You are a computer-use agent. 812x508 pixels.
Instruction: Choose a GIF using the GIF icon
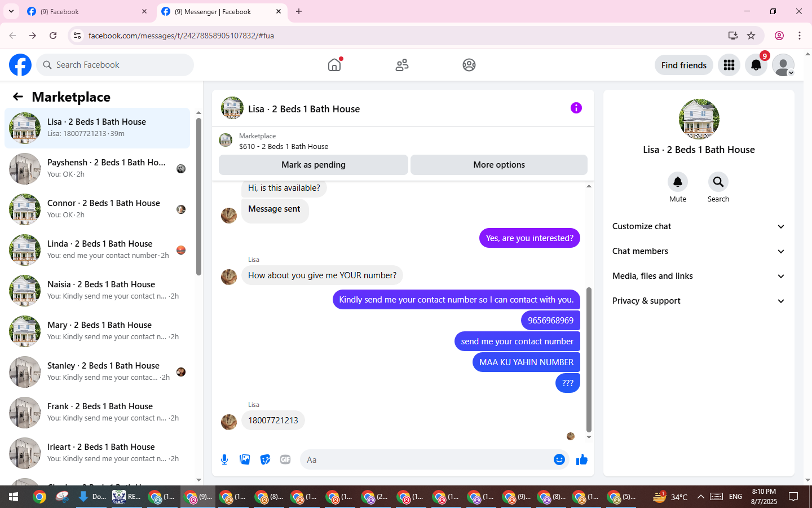click(x=285, y=459)
